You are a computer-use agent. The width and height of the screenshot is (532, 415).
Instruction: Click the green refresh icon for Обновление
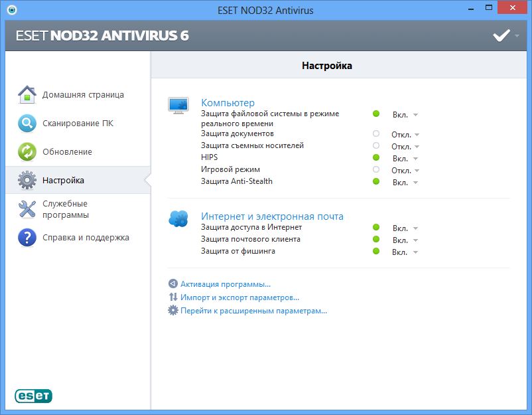(27, 152)
